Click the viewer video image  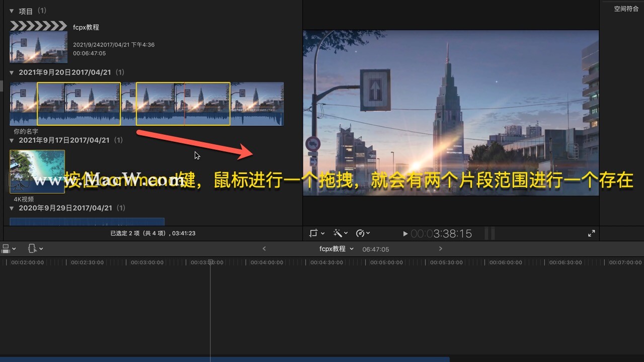tap(451, 113)
